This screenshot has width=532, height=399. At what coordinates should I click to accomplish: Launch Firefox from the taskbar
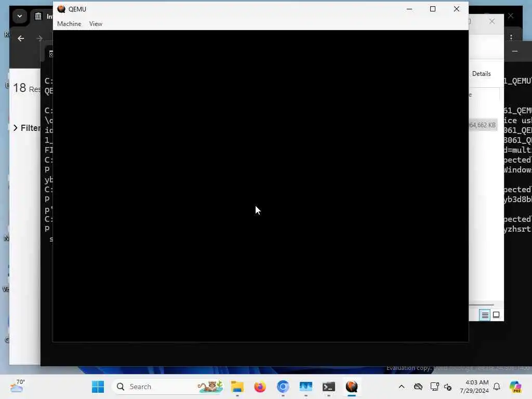click(260, 387)
